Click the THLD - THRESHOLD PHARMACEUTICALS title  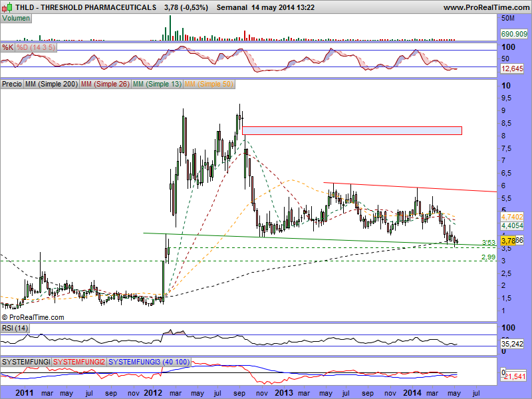86,7
